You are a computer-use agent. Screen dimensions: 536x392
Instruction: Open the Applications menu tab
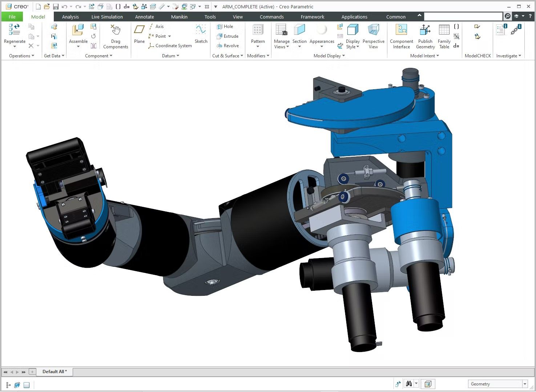coord(354,17)
